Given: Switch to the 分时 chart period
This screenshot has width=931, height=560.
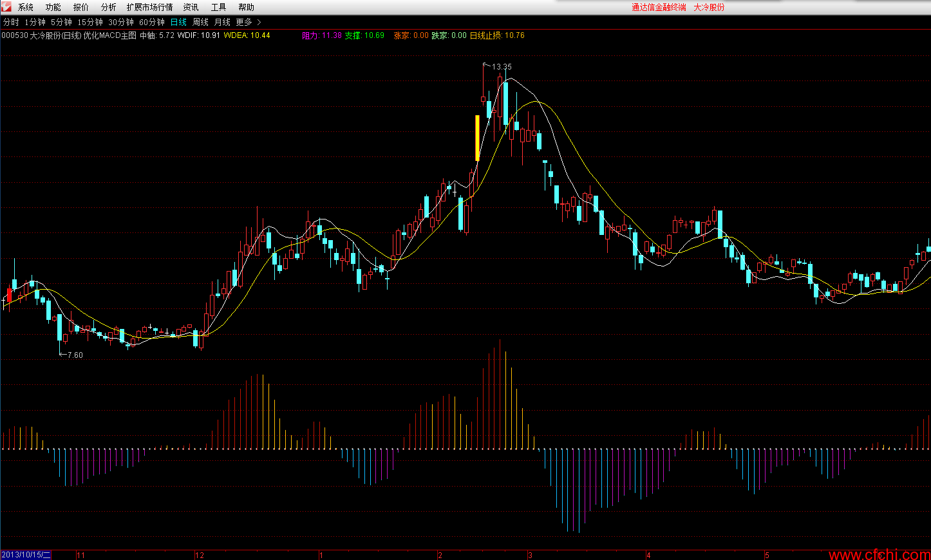Looking at the screenshot, I should (x=11, y=22).
